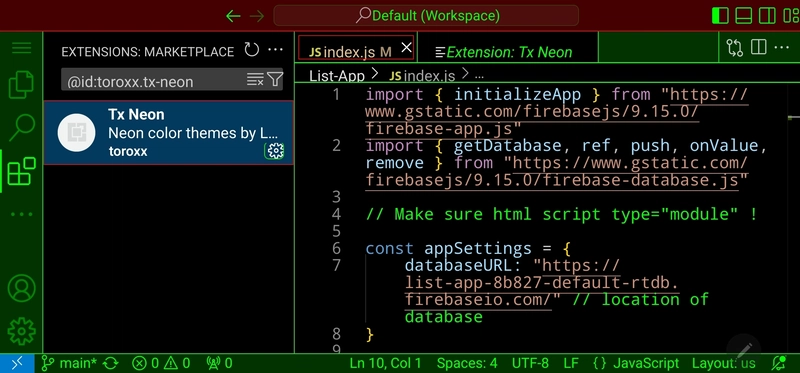Viewport: 800px width, 373px height.
Task: Open notifications bell in status bar
Action: (x=779, y=363)
